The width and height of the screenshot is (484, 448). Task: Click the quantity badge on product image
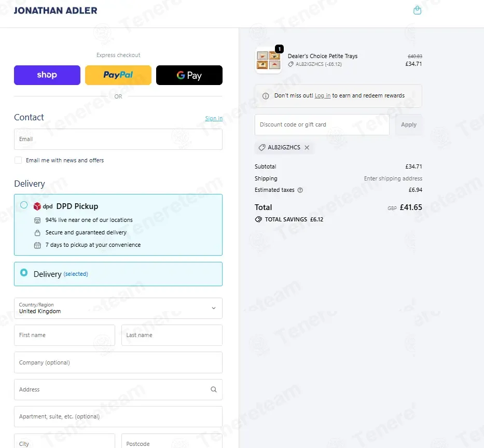pos(279,49)
